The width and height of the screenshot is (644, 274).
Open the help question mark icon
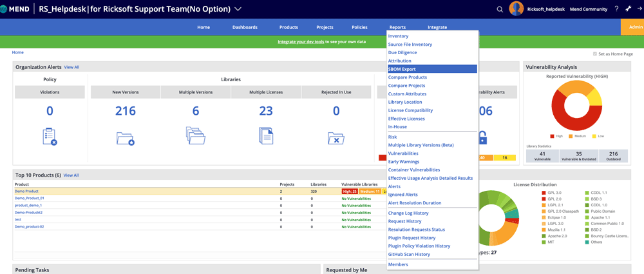616,9
